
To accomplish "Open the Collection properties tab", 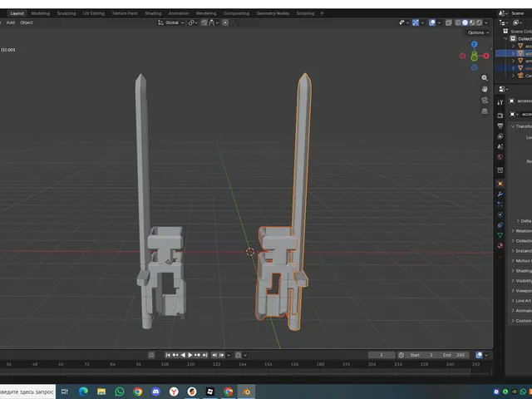I will point(500,170).
